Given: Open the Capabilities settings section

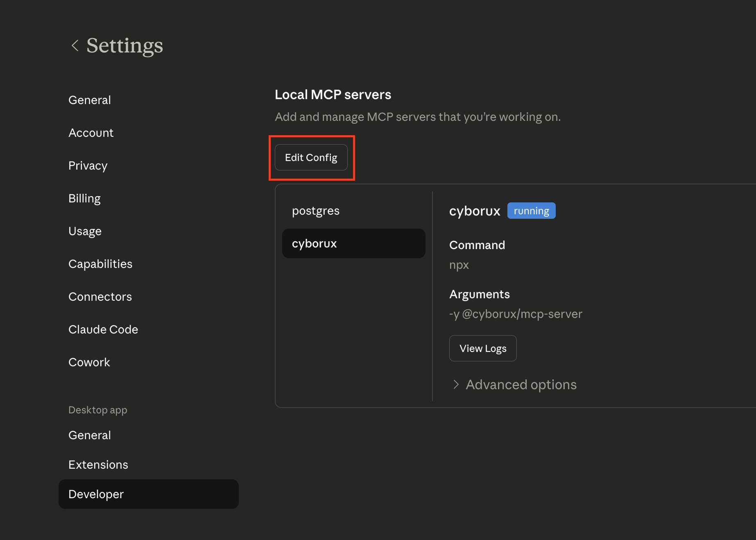Looking at the screenshot, I should pos(100,263).
